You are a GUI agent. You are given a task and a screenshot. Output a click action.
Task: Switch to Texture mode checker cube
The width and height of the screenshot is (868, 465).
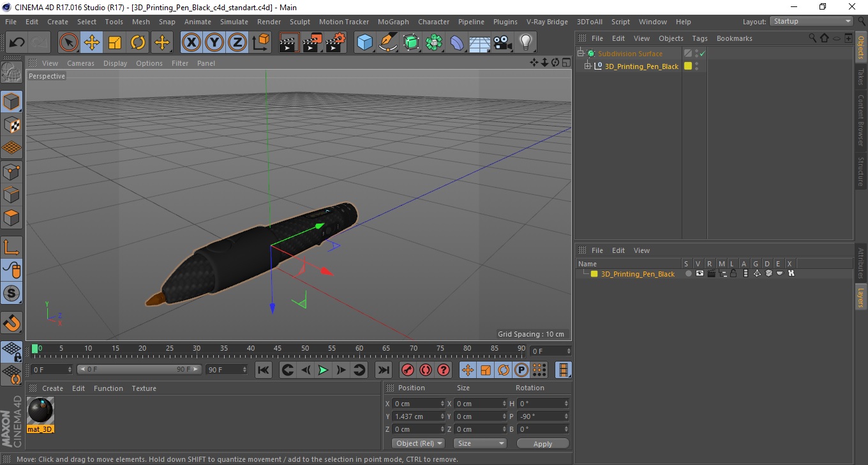point(11,125)
